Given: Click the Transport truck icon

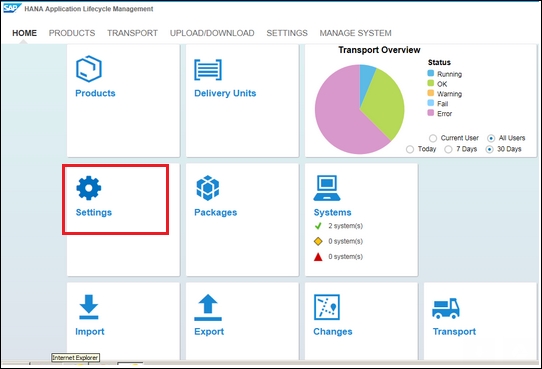Looking at the screenshot, I should [446, 308].
